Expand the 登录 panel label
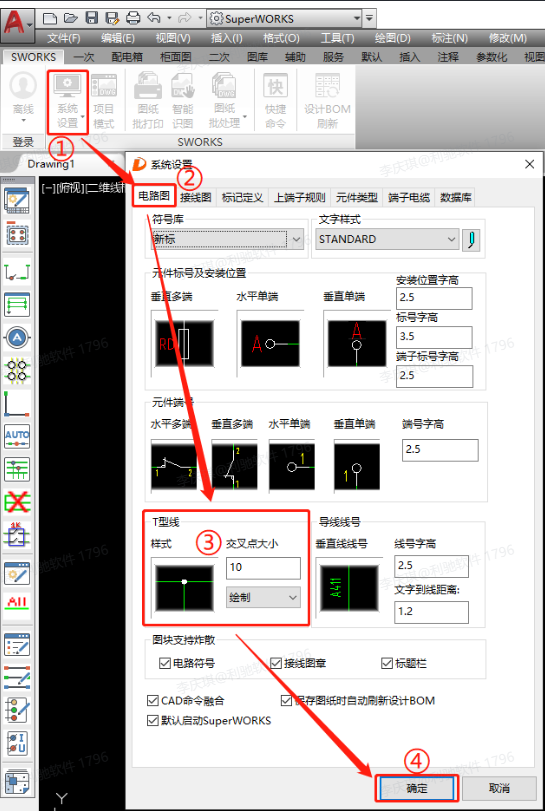The height and width of the screenshot is (811, 545). point(23,142)
